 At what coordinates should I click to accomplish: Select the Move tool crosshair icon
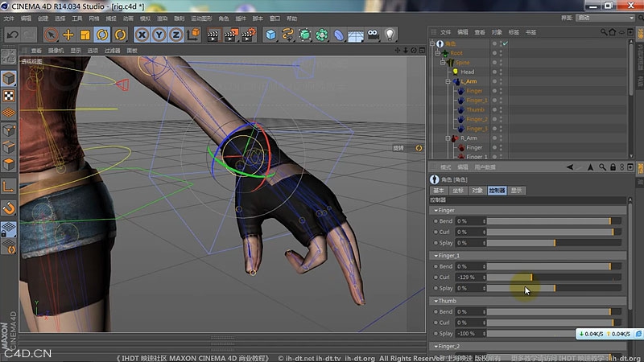tap(68, 35)
